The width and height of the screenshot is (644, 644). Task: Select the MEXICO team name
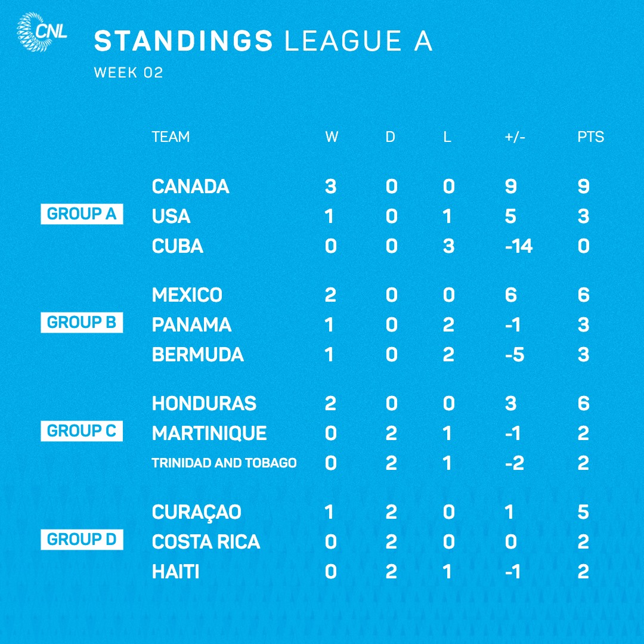pyautogui.click(x=187, y=295)
